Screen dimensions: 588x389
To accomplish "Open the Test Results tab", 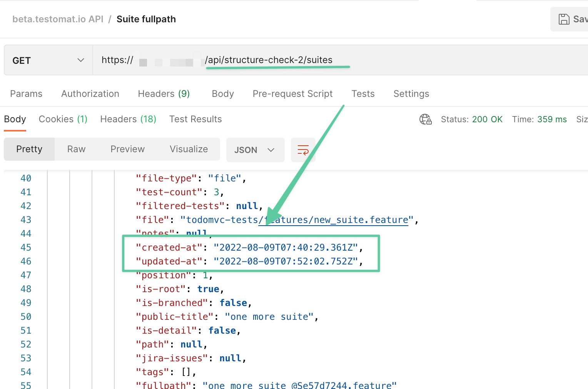I will [x=195, y=119].
